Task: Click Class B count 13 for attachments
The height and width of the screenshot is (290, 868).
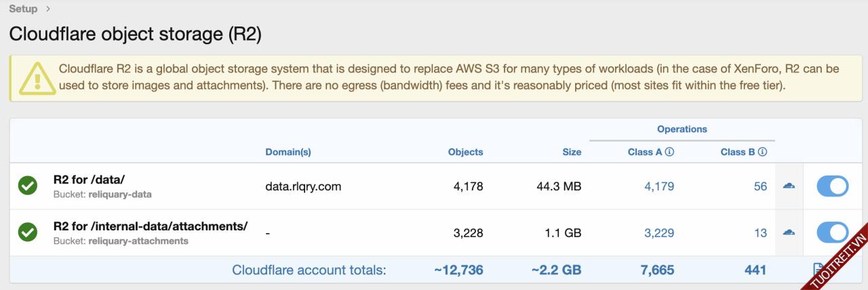Action: point(760,232)
